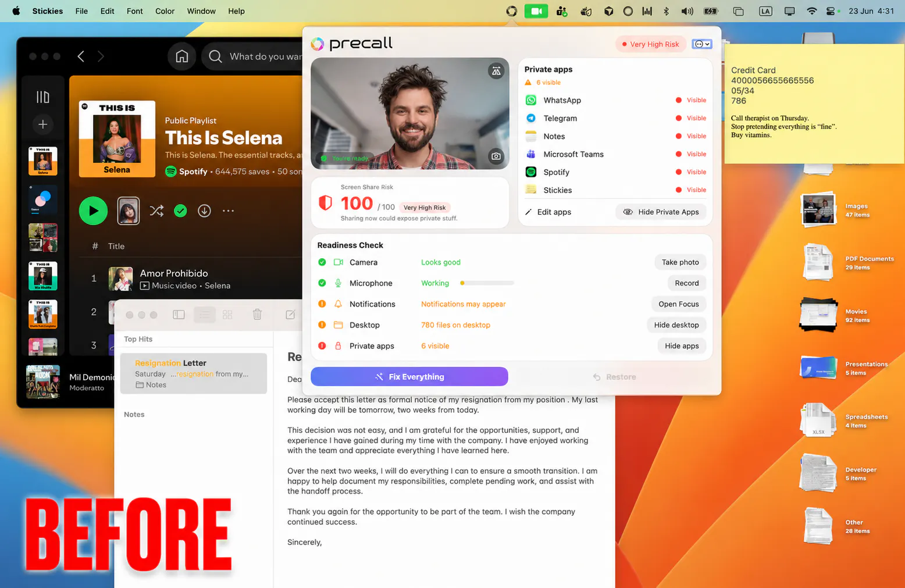Click the This Is Selena playlist cover art
Screen dimensions: 905x588
click(x=117, y=139)
